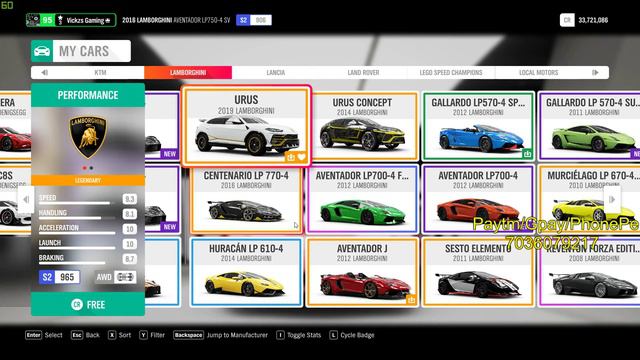Click the page indicator dots under logo
Screen dimensions: 640x360
[x=88, y=168]
